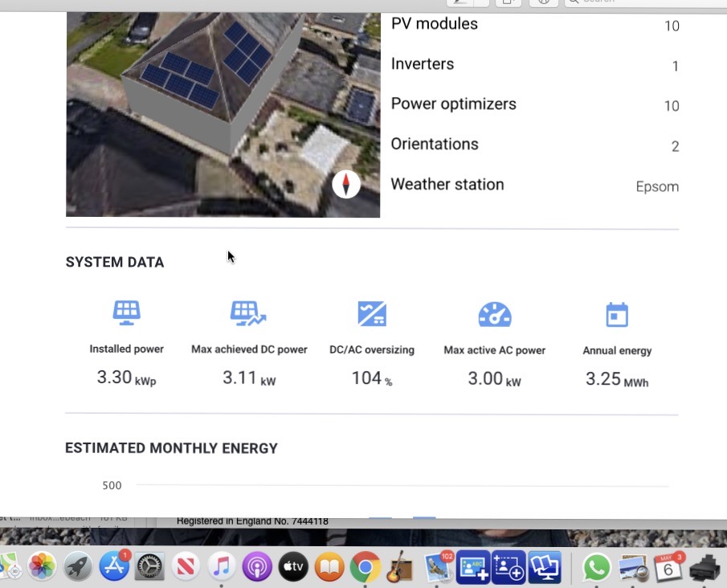Image resolution: width=727 pixels, height=588 pixels.
Task: Click the DC/AC oversizing label
Action: [x=372, y=350]
